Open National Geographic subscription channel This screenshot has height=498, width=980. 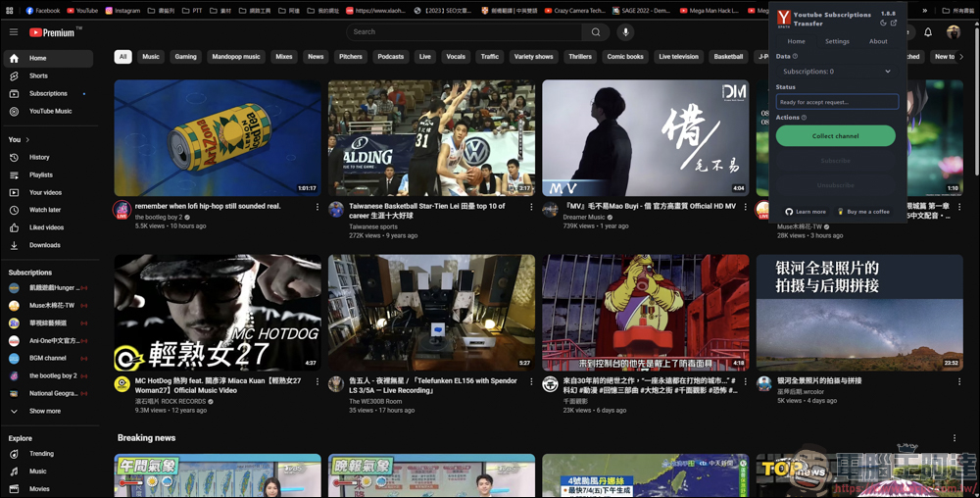[48, 394]
